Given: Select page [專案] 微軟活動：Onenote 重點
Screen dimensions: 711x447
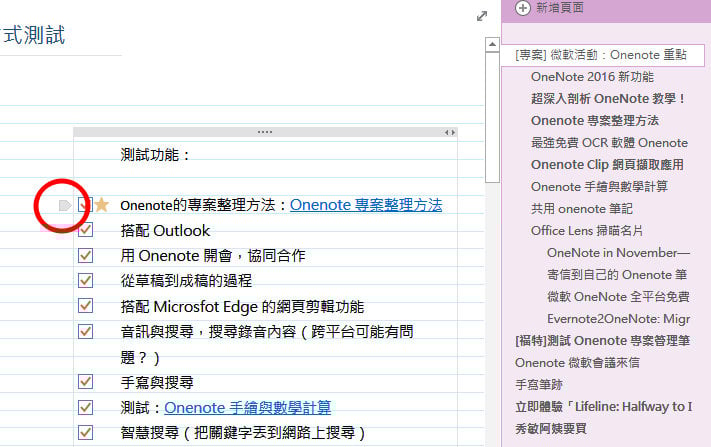Looking at the screenshot, I should [603, 55].
